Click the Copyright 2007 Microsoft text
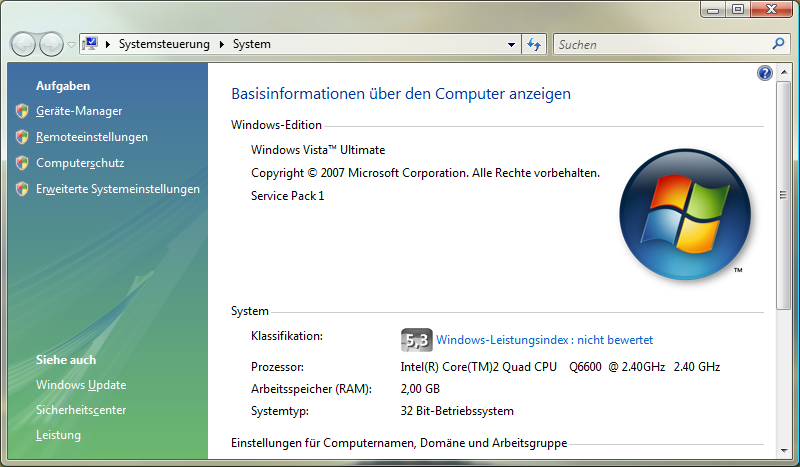 tap(425, 173)
